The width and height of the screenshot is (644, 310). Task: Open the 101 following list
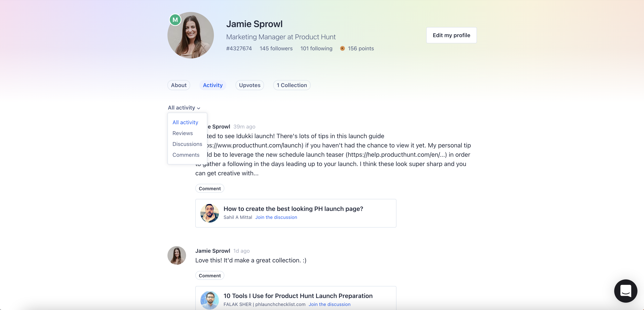316,49
